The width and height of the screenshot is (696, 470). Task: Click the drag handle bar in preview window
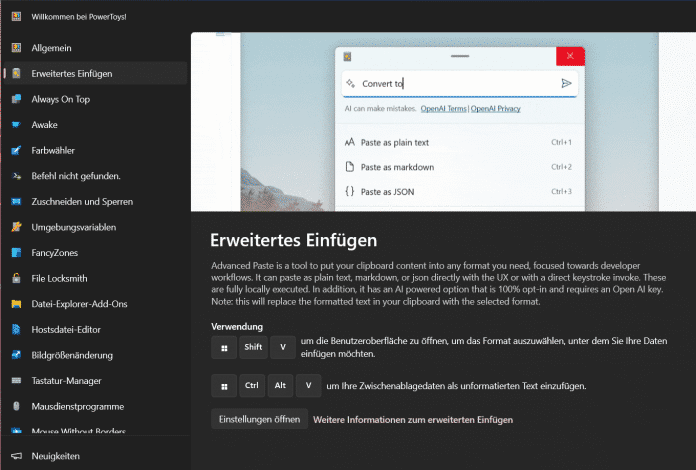460,56
